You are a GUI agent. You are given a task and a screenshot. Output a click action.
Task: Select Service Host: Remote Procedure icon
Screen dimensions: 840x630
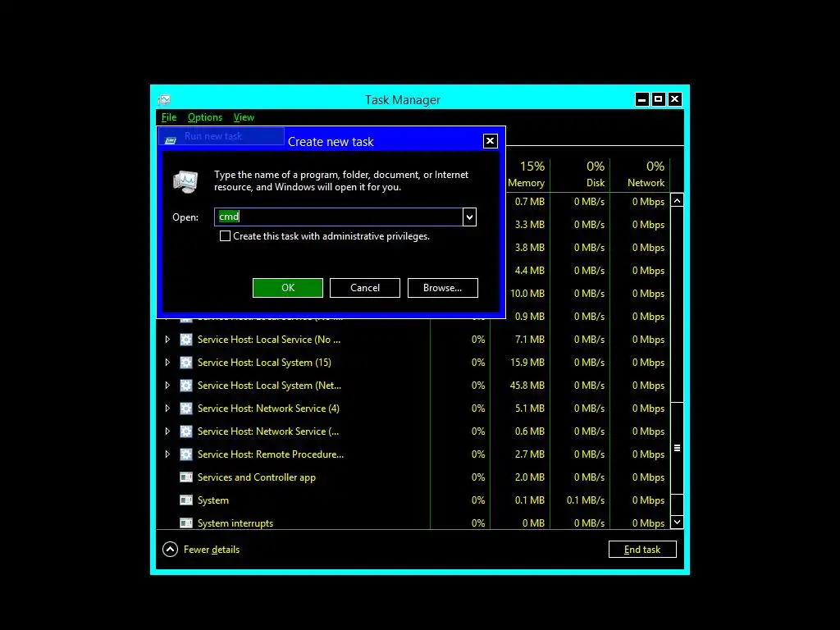[x=186, y=454]
